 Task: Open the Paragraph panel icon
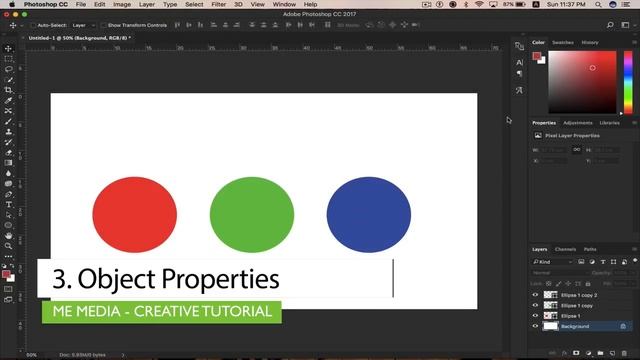[x=519, y=73]
